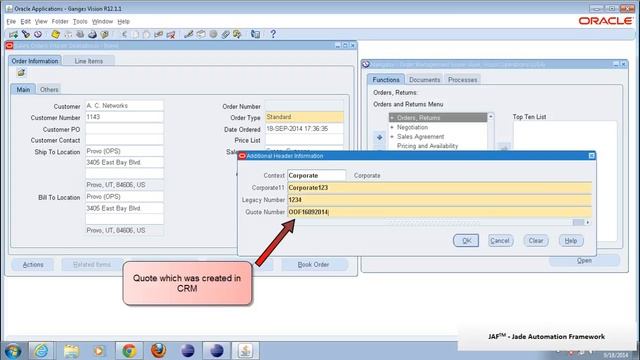This screenshot has width=640, height=360.
Task: Click the Windows Start button
Action: pyautogui.click(x=13, y=351)
